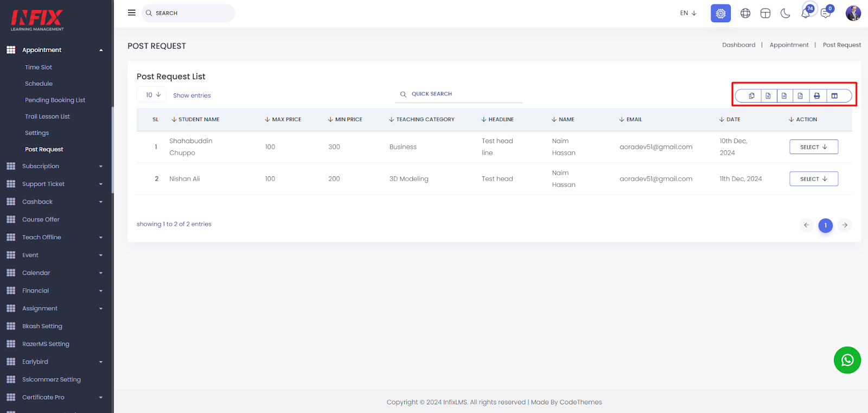Go to Dashboard breadcrumb link
The width and height of the screenshot is (868, 413).
(738, 45)
